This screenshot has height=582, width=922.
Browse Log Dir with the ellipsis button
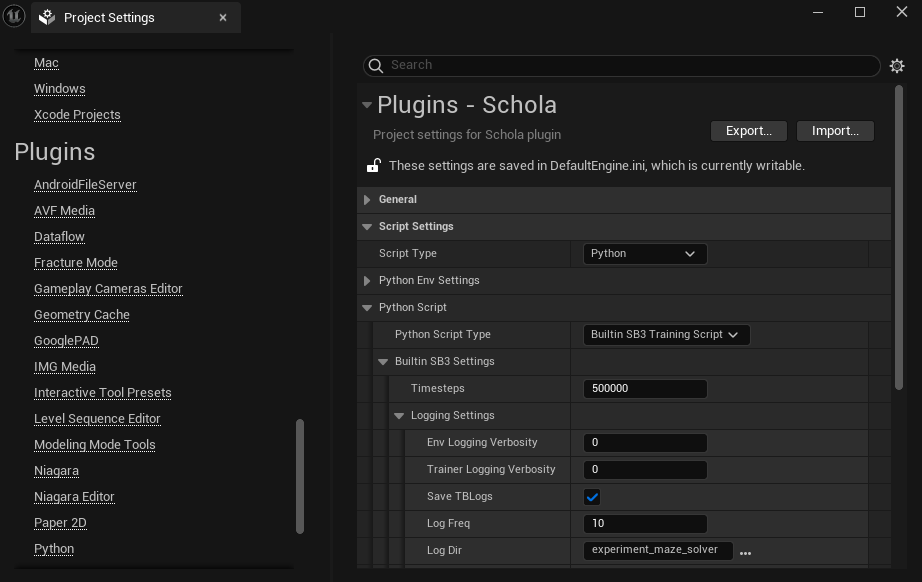(745, 551)
